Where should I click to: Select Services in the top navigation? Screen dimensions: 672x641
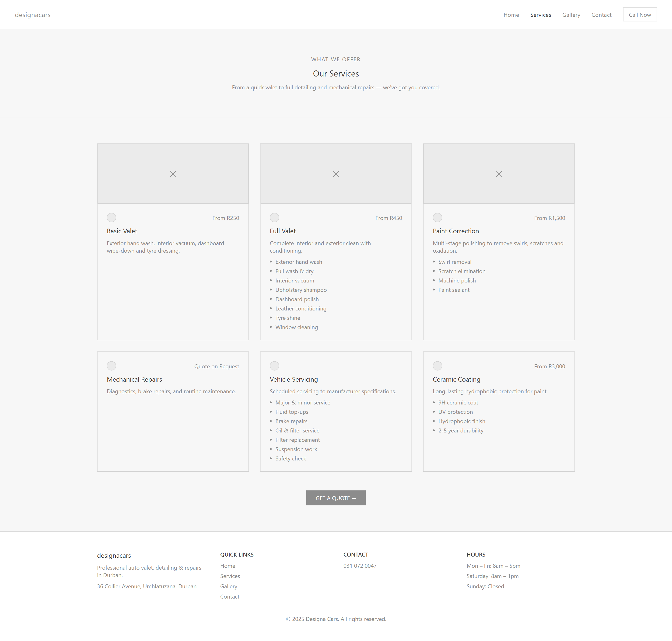(x=540, y=15)
